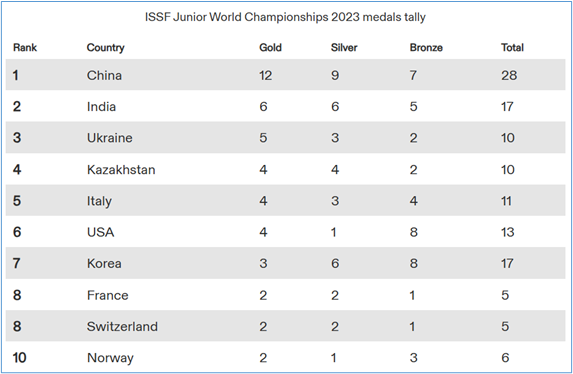
Task: Select the Italy country cell
Action: pos(99,201)
